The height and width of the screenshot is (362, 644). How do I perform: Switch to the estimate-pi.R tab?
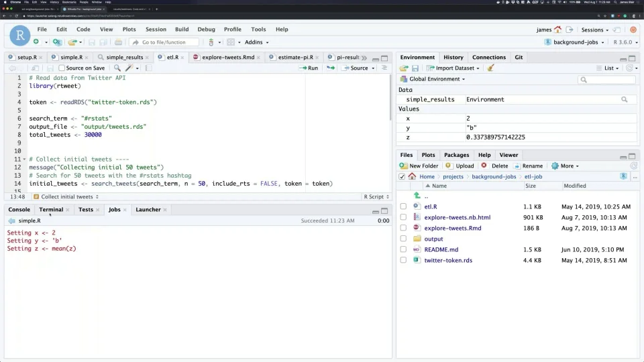click(295, 57)
